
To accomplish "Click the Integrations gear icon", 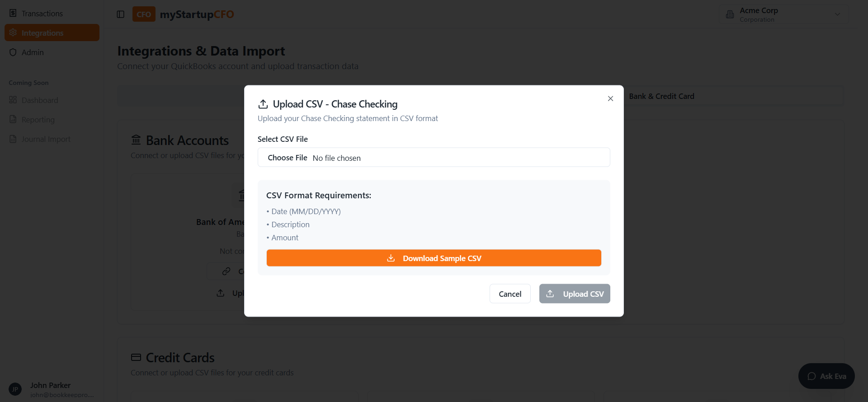I will [13, 33].
